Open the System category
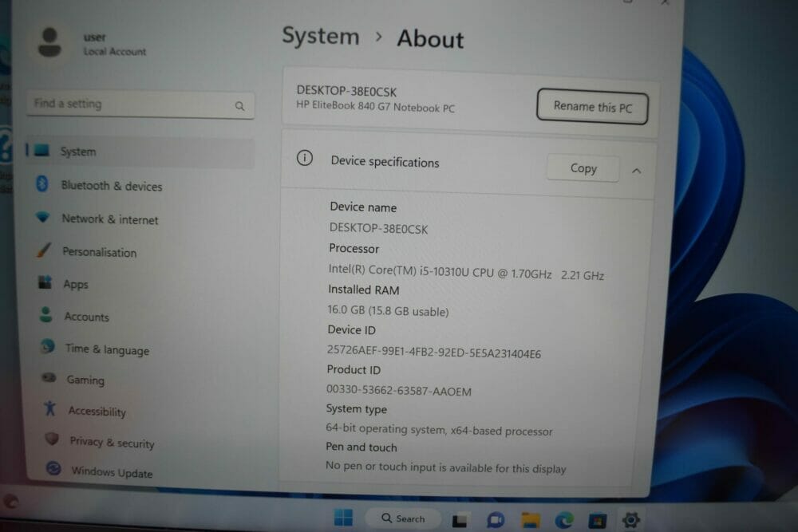This screenshot has height=532, width=798. pos(140,152)
